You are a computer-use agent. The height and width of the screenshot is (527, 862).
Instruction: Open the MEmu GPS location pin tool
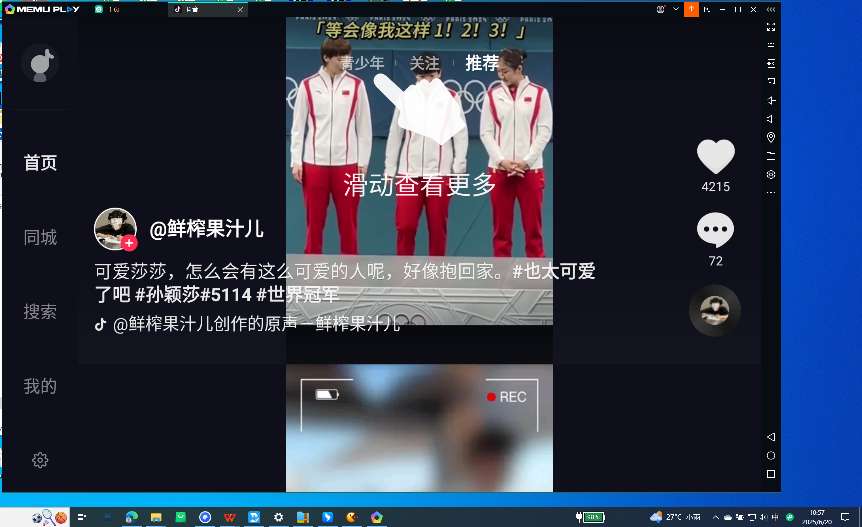[x=771, y=137]
